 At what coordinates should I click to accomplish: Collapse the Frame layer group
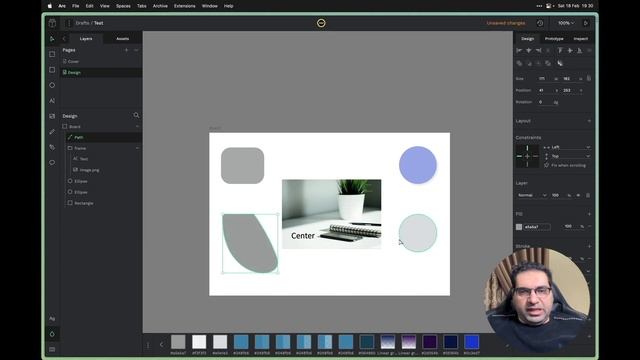[137, 148]
